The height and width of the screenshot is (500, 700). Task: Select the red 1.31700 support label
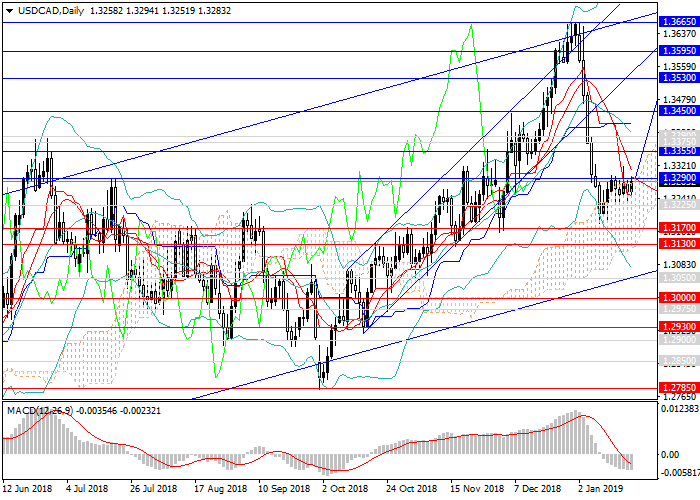(677, 228)
